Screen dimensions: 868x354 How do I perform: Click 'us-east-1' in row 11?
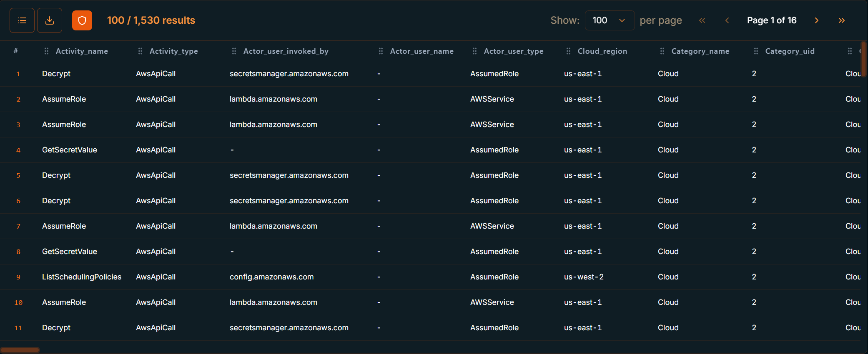pyautogui.click(x=583, y=328)
